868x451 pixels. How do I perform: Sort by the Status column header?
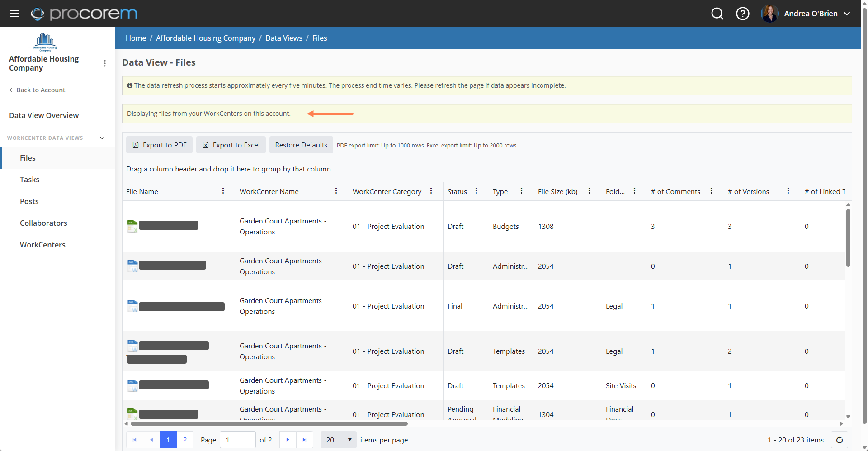coord(457,191)
